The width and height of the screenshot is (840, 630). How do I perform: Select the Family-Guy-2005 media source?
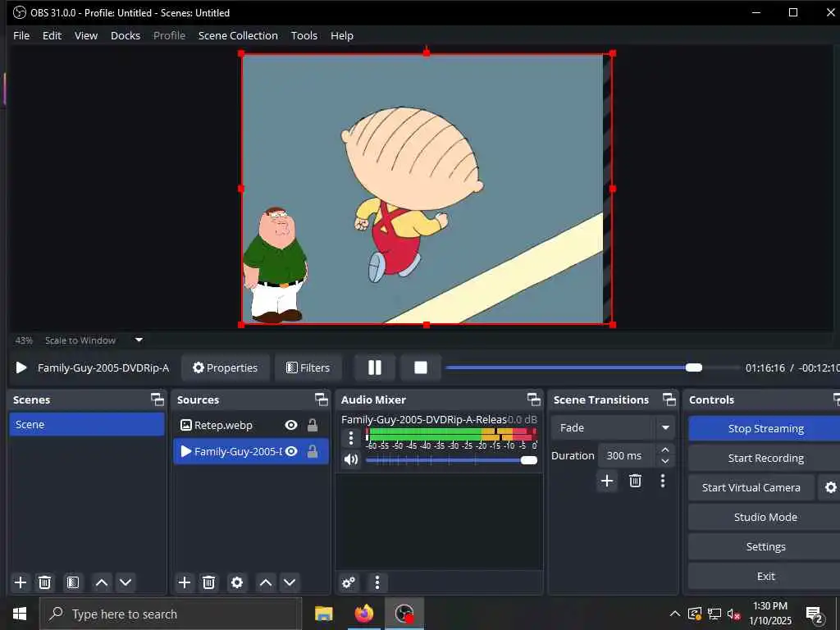pos(251,452)
